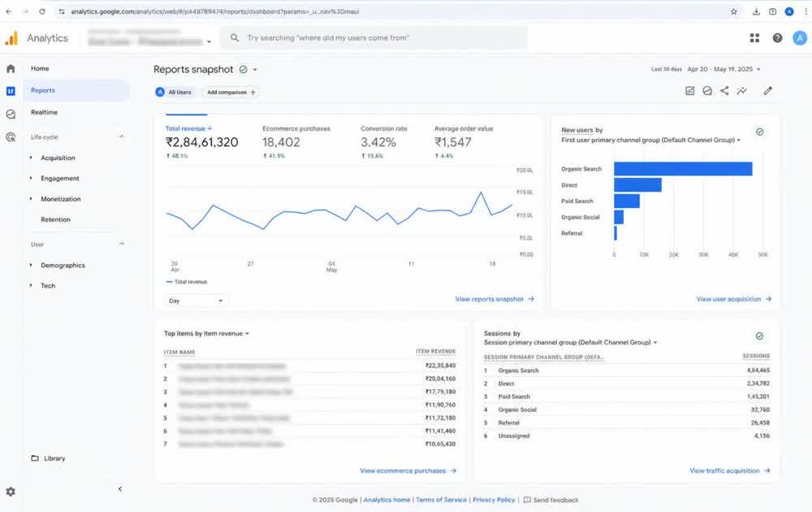Expand the Acquisition tree item
Viewport: 812px width, 512px height.
pyautogui.click(x=31, y=158)
